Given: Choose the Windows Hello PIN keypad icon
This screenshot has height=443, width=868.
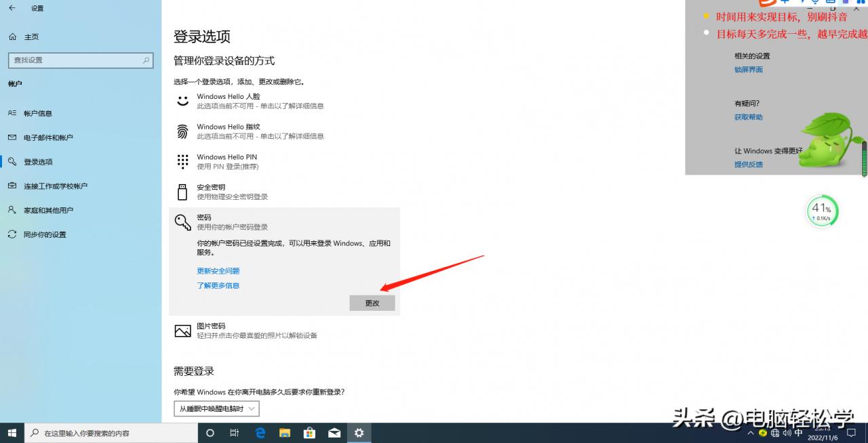Looking at the screenshot, I should [182, 161].
